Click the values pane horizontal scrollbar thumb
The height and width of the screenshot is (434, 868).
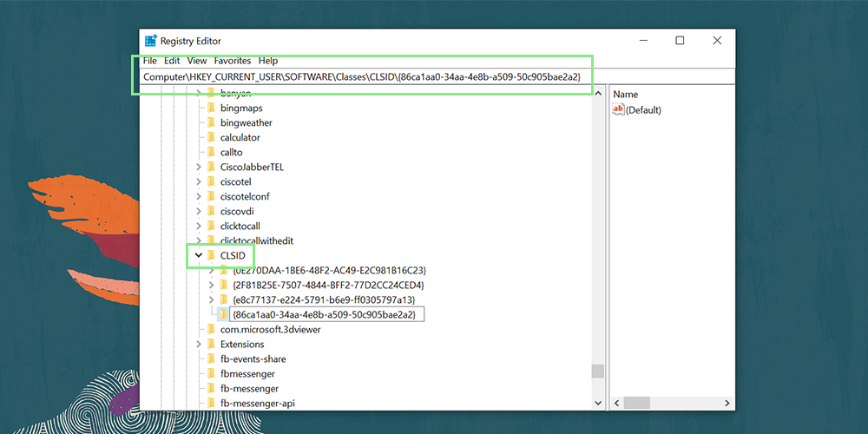pos(636,403)
